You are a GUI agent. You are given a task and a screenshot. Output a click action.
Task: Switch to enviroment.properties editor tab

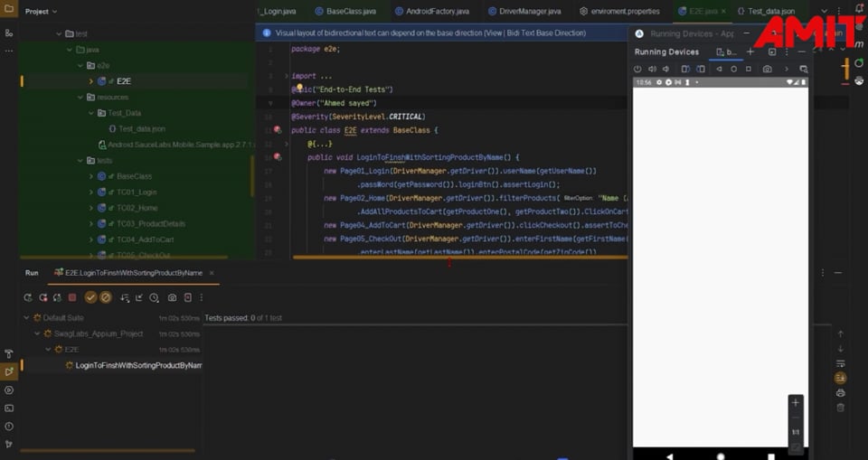(619, 11)
